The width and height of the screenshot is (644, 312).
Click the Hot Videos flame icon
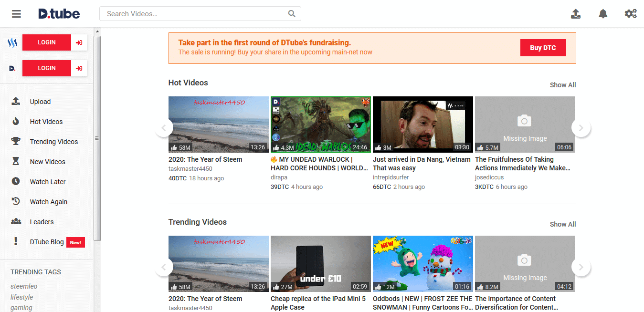tap(16, 122)
